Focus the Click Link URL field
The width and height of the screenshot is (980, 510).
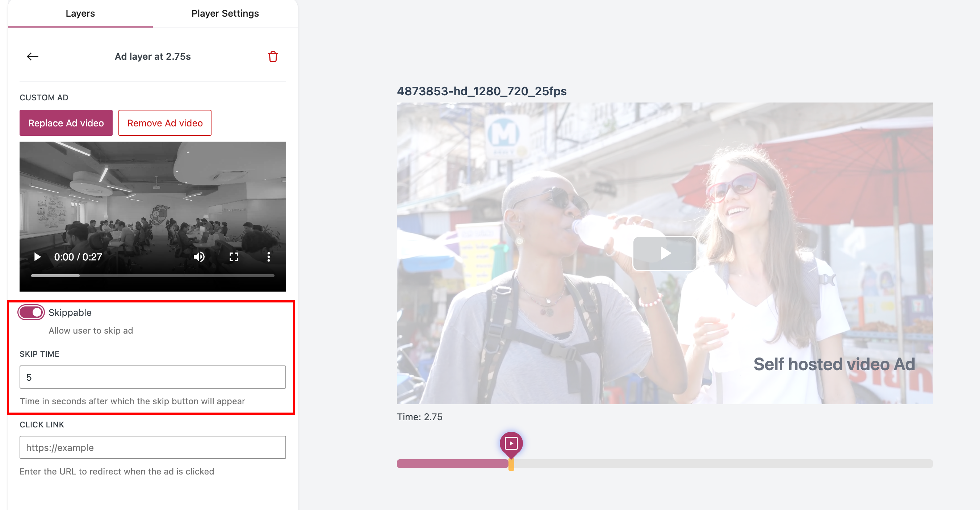click(152, 448)
